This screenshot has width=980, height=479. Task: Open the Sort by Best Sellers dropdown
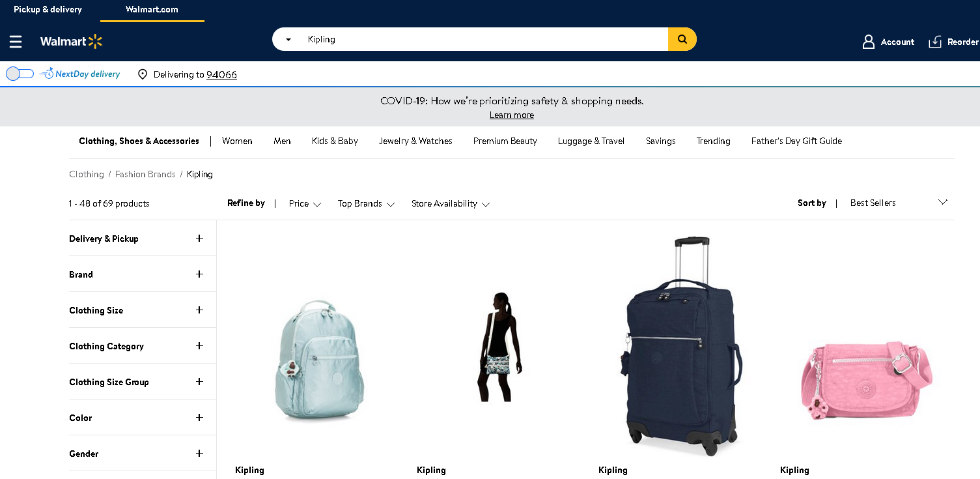(x=899, y=203)
